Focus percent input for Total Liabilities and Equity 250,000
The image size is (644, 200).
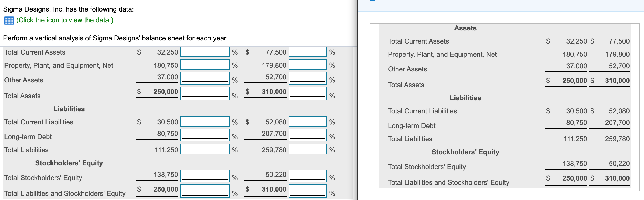(x=205, y=191)
